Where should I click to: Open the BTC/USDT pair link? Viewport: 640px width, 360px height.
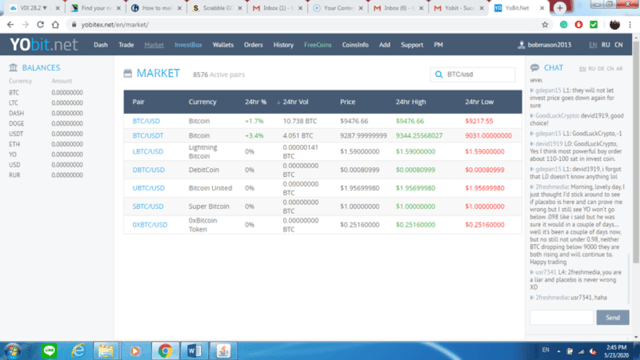click(148, 136)
